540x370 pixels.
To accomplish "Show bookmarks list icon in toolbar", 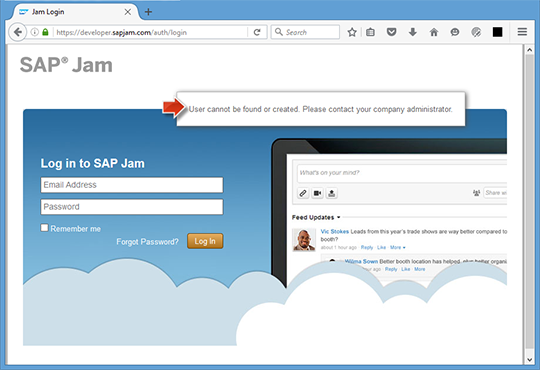I will pyautogui.click(x=370, y=32).
